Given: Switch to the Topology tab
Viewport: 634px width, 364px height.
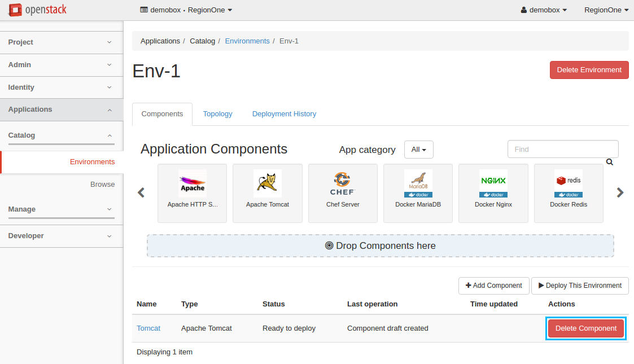Looking at the screenshot, I should (217, 114).
